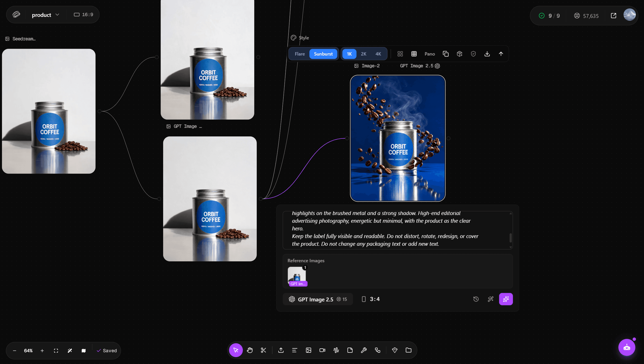Add a video camera node
Viewport: 644px width, 364px height.
tap(323, 350)
